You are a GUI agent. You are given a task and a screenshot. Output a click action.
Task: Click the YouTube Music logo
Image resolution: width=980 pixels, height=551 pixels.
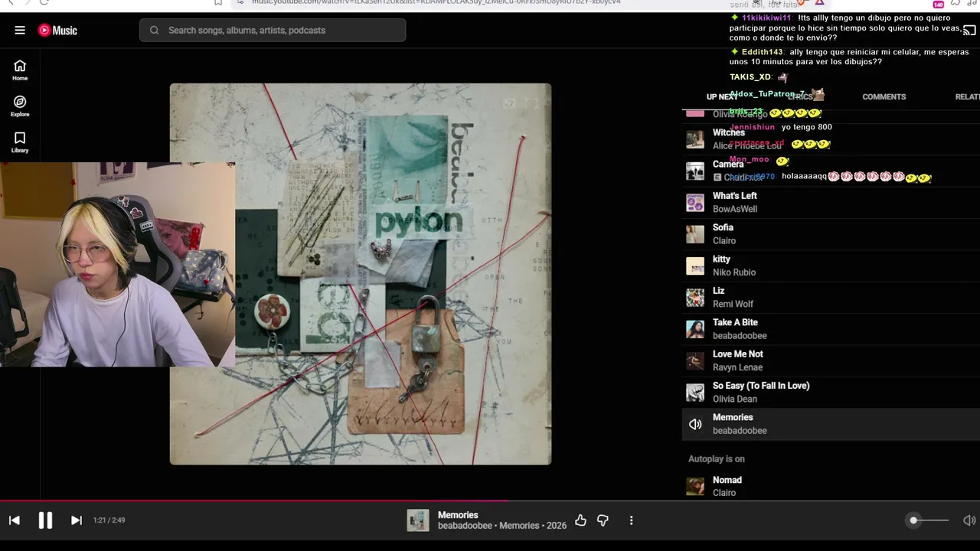[x=57, y=31]
